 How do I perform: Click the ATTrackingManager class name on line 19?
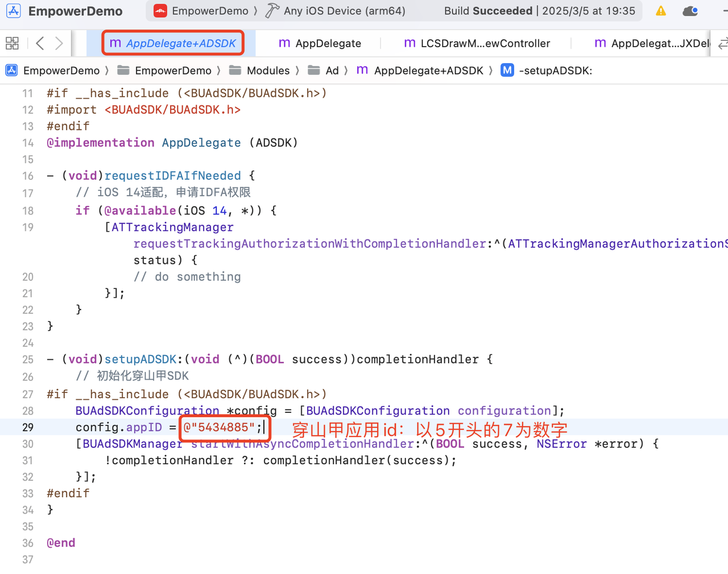tap(172, 228)
